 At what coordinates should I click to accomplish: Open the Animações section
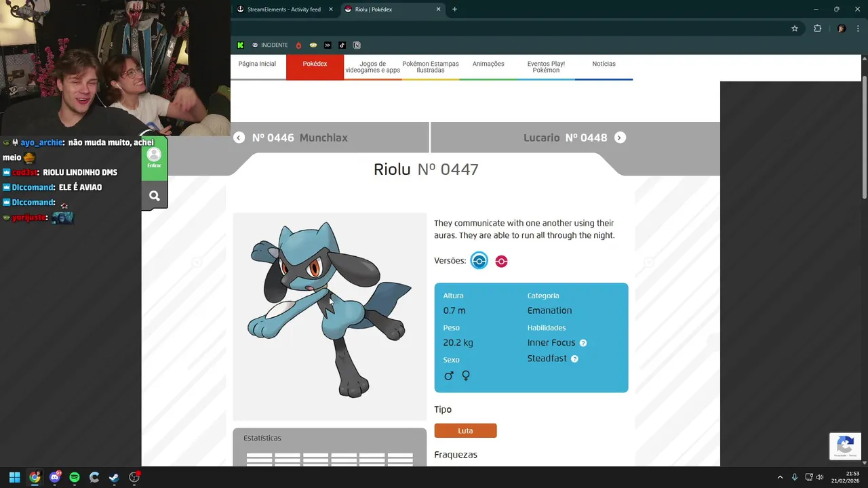[x=488, y=64]
